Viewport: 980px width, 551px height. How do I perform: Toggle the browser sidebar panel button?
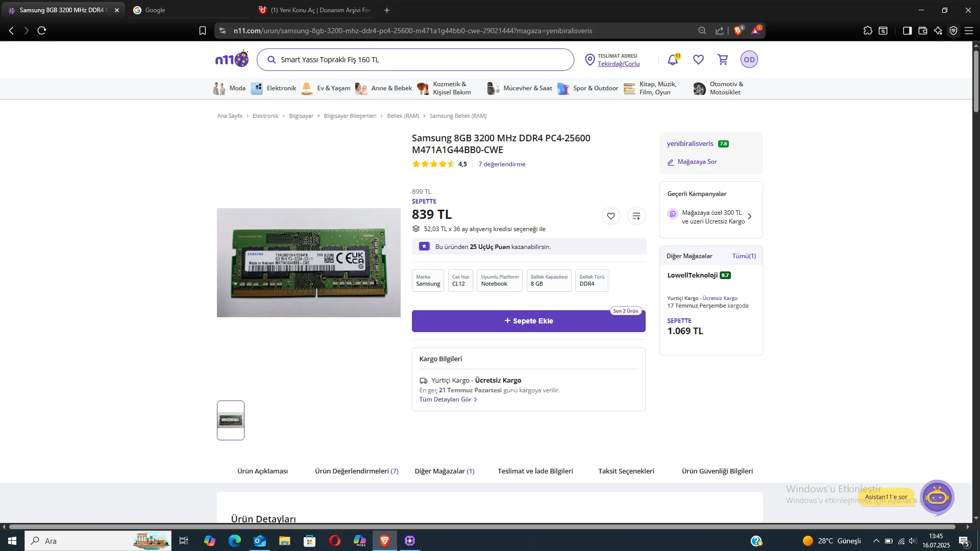[x=907, y=31]
